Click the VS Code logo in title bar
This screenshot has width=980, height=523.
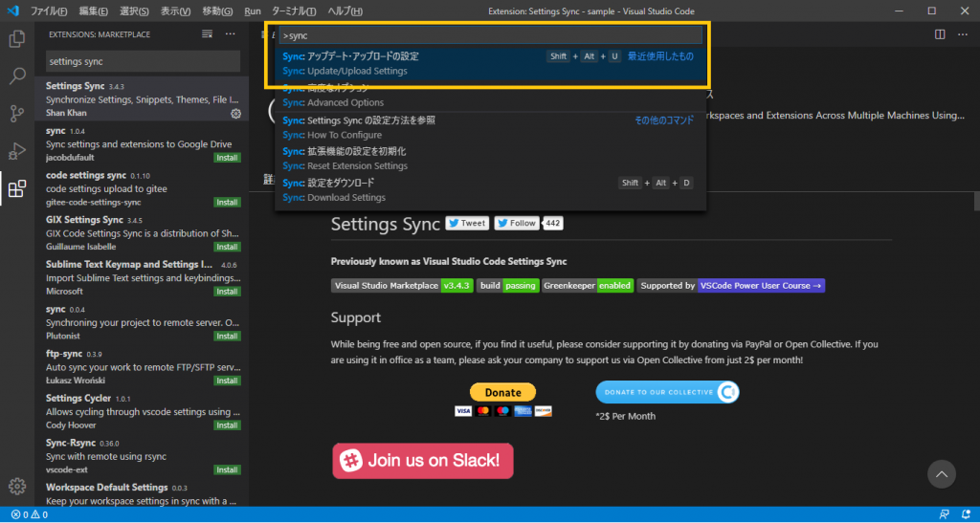tap(13, 11)
